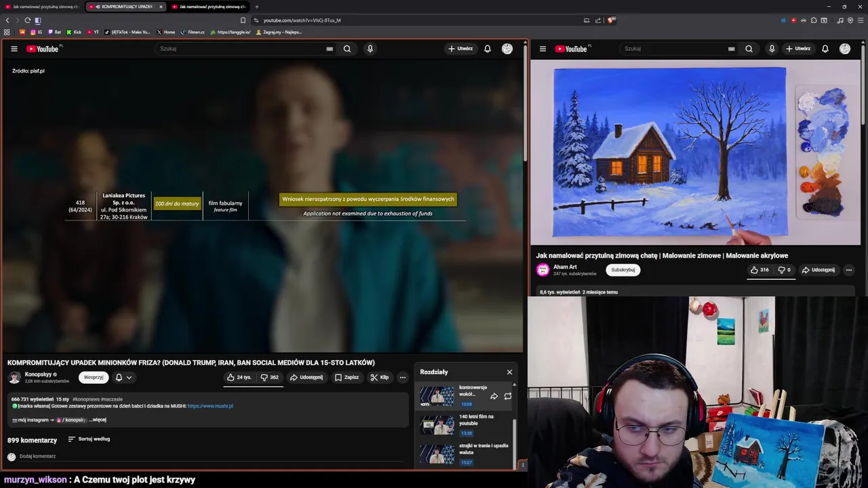Screen dimensions: 868x488
Task: Like the Konopskyy video (24 tys.)
Action: tap(239, 378)
